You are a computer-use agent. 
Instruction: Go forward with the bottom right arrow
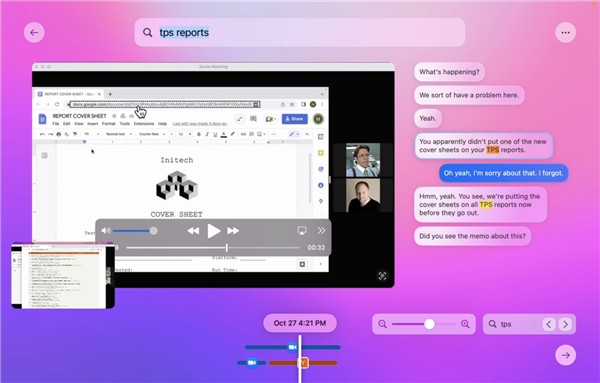tap(565, 355)
